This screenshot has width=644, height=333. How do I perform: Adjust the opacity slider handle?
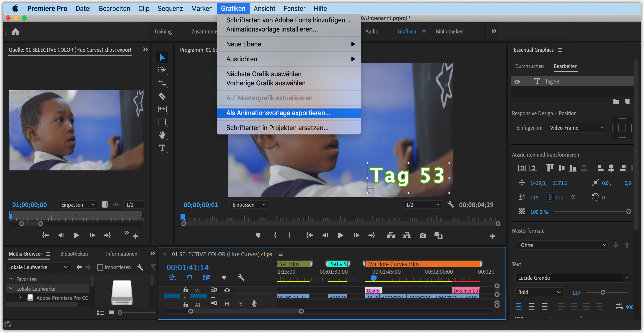pos(628,212)
